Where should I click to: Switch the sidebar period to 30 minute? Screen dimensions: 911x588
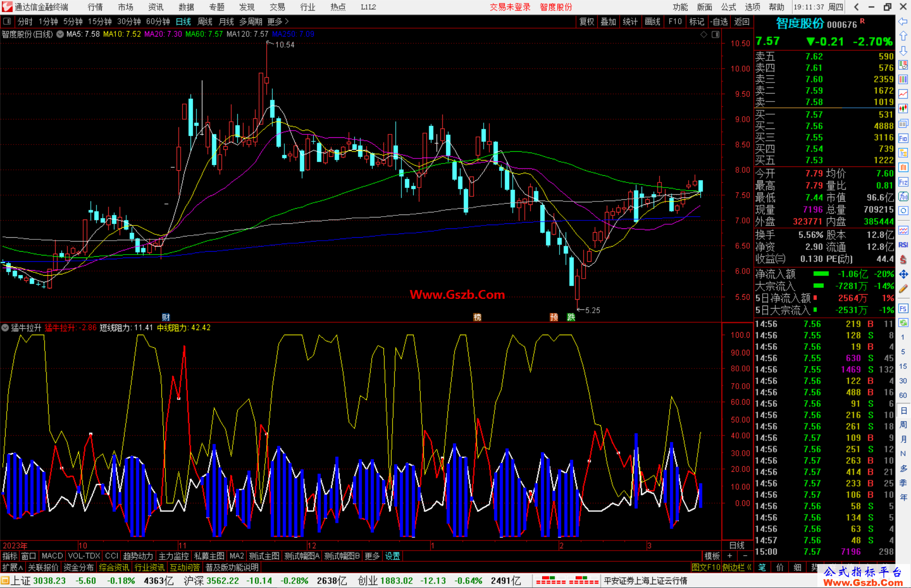click(x=903, y=381)
